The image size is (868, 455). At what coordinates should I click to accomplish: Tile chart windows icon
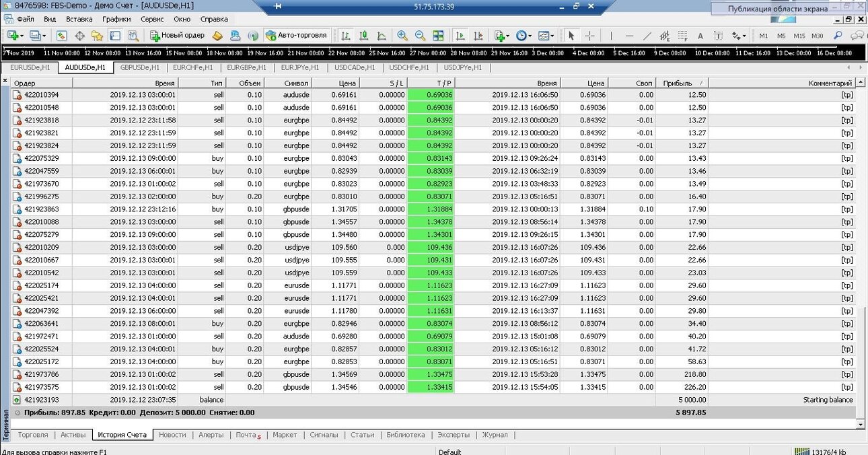click(438, 36)
